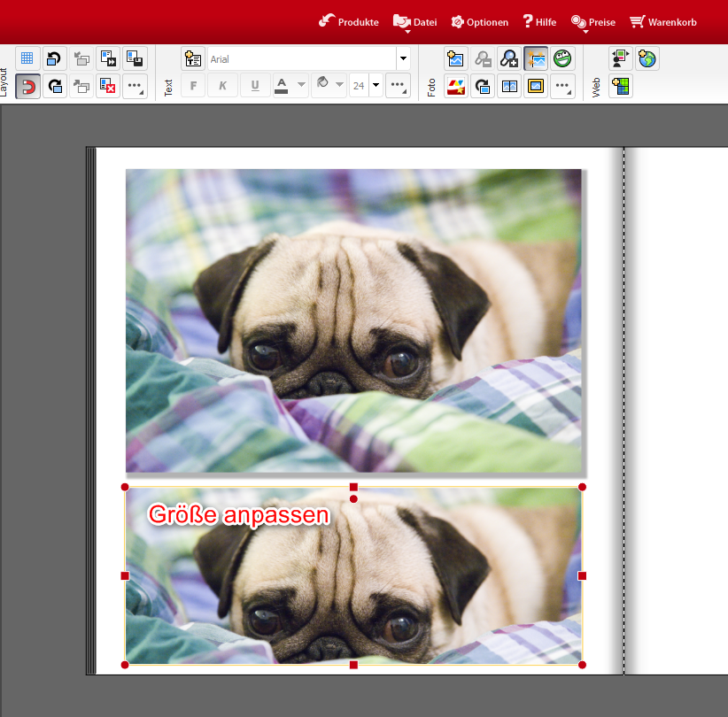Open the Datei menu
This screenshot has width=728, height=717.
[414, 21]
